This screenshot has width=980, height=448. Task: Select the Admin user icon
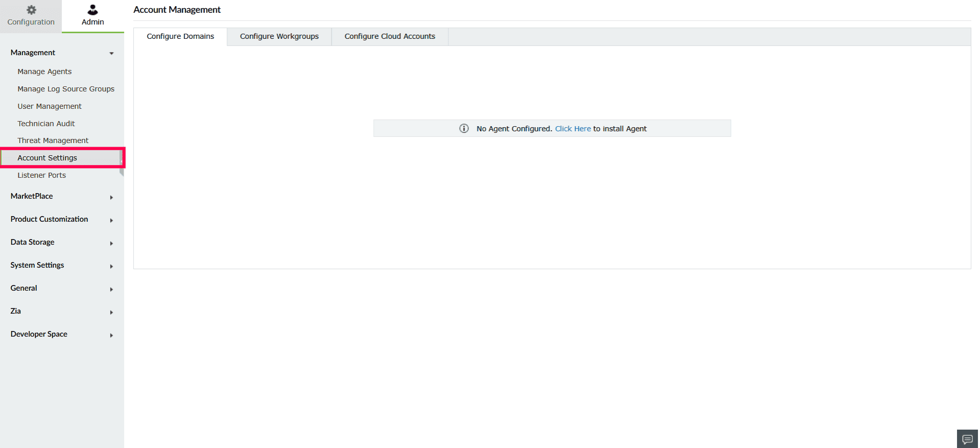click(92, 10)
